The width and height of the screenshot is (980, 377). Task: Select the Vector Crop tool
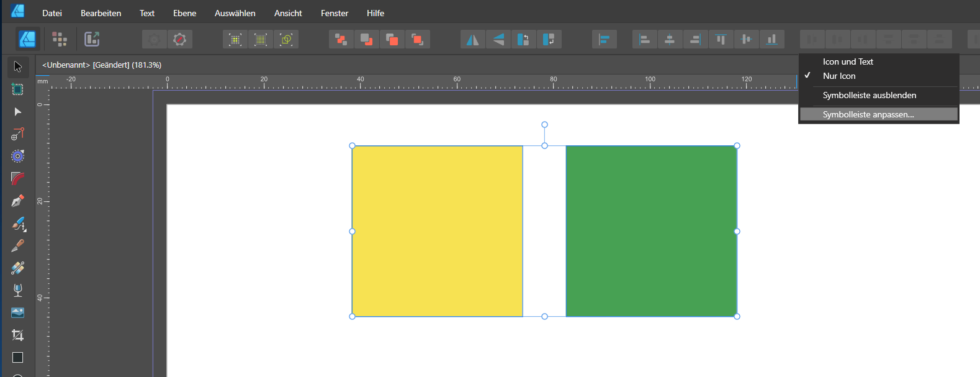(18, 335)
